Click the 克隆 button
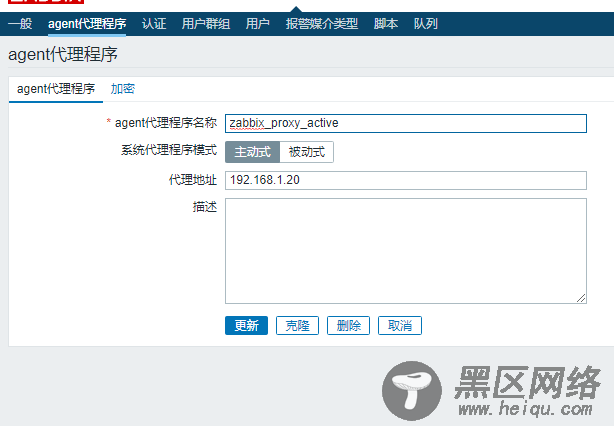Image resolution: width=614 pixels, height=426 pixels. coord(297,325)
